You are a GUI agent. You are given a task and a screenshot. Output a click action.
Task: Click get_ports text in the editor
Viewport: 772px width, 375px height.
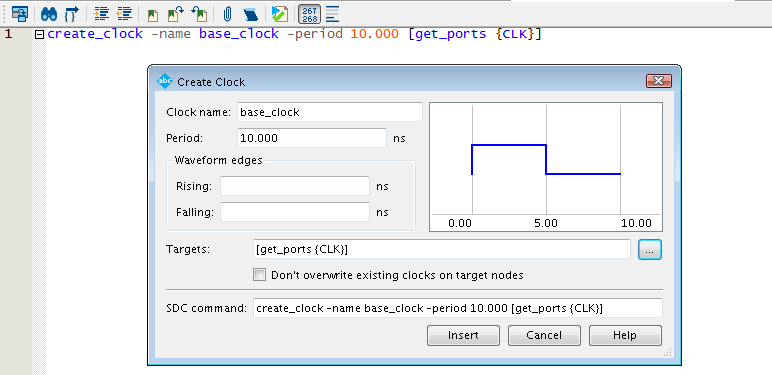point(450,34)
